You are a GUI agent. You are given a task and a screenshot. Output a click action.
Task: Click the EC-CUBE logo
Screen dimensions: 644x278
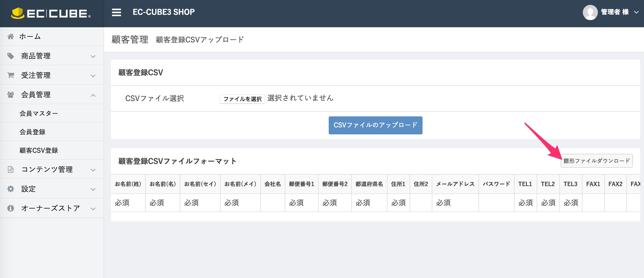(49, 13)
